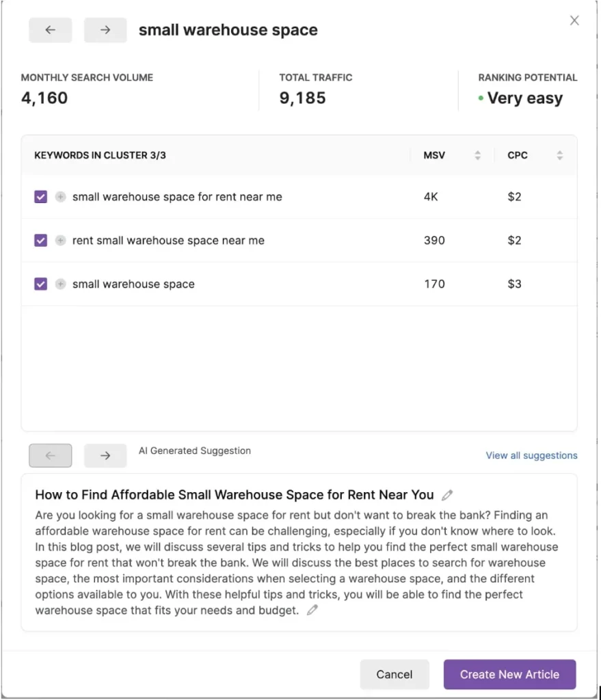
Task: Click the previous cluster arrow at top
Action: [x=50, y=30]
